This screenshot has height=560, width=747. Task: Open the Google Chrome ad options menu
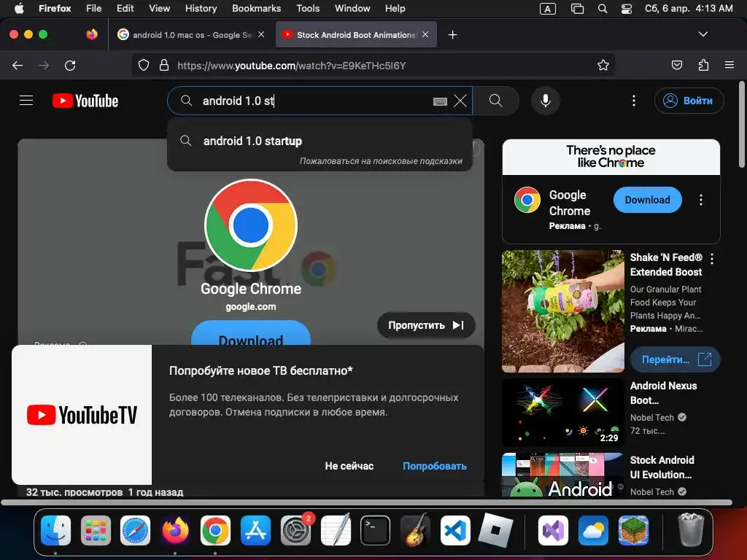tap(701, 200)
